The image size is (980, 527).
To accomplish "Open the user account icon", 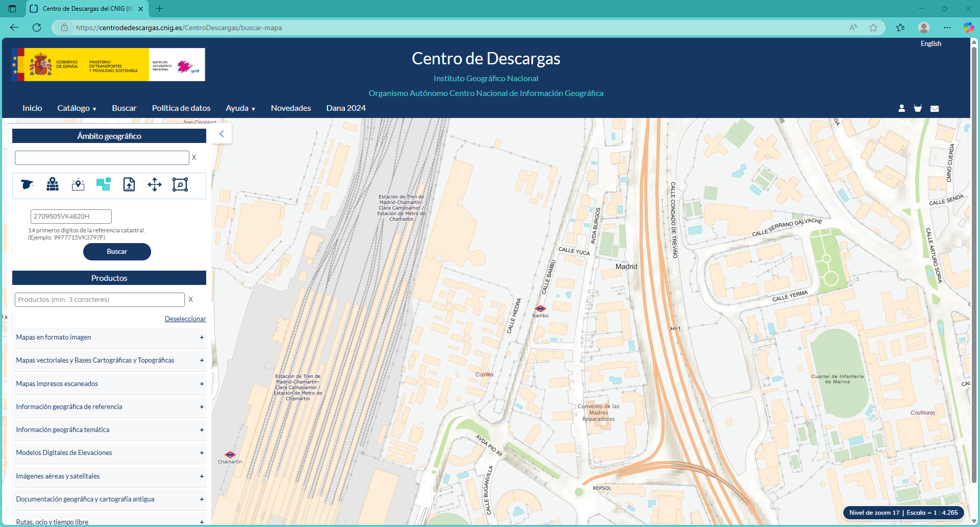I will (x=901, y=108).
